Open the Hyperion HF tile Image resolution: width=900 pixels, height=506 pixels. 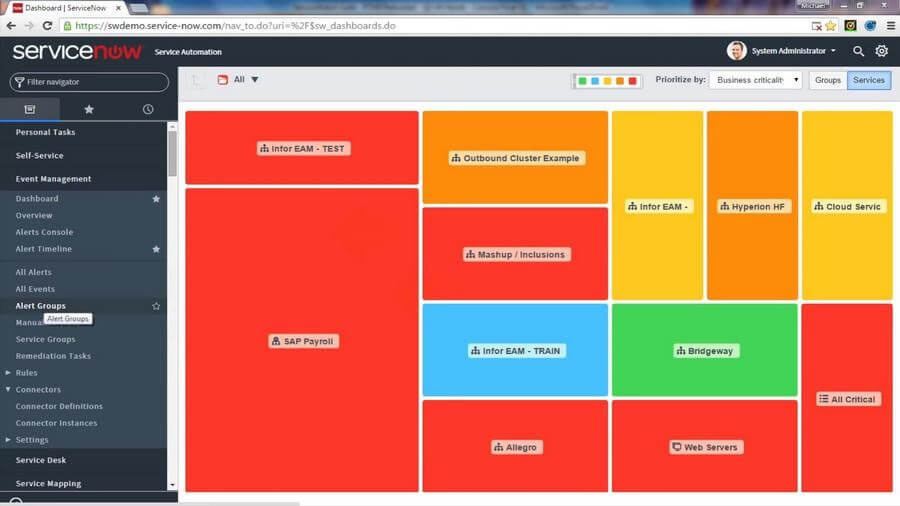click(x=752, y=206)
